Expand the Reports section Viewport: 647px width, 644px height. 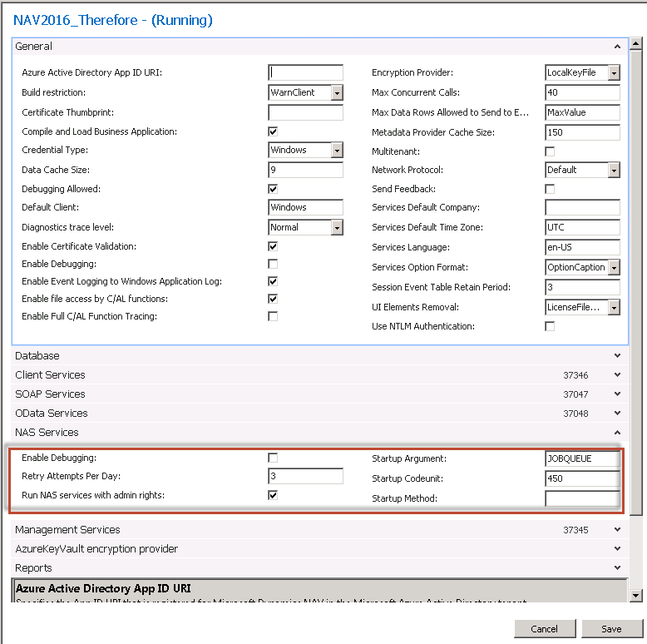point(616,568)
